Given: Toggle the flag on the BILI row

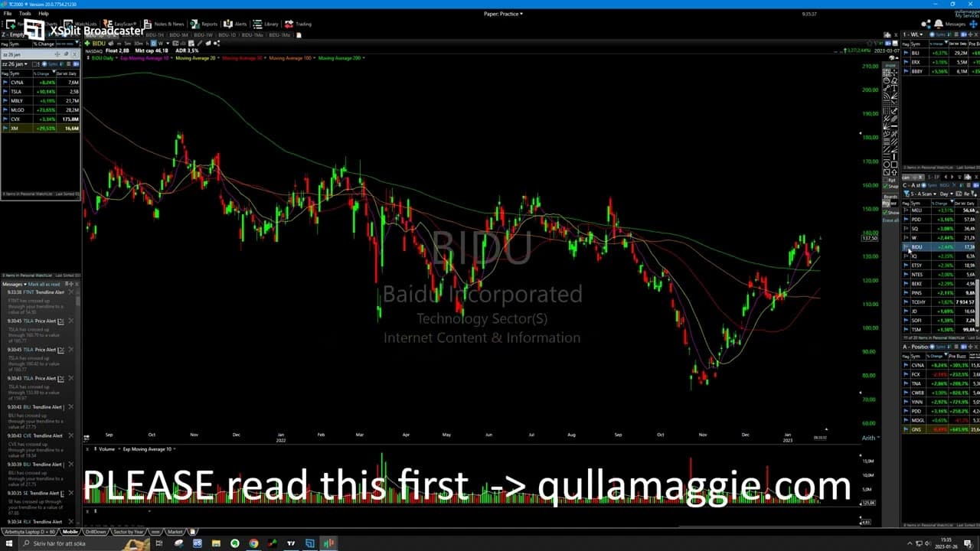Looking at the screenshot, I should (x=906, y=53).
